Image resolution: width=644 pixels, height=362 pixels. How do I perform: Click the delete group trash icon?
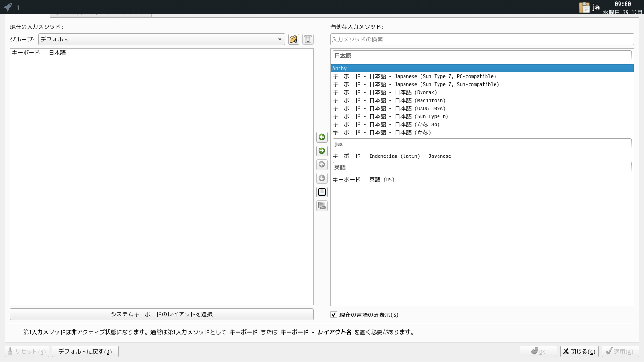click(x=308, y=40)
